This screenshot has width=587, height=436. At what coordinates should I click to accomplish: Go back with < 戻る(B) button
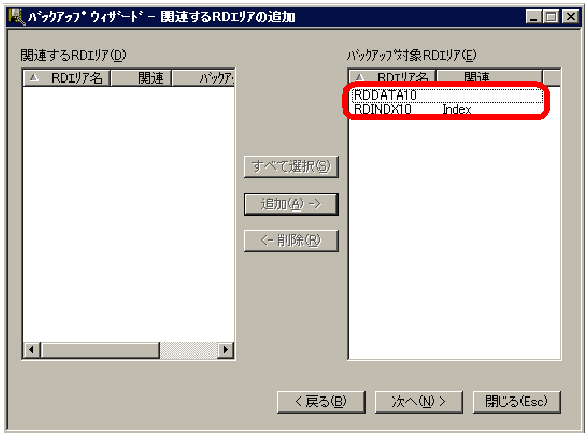coord(321,402)
